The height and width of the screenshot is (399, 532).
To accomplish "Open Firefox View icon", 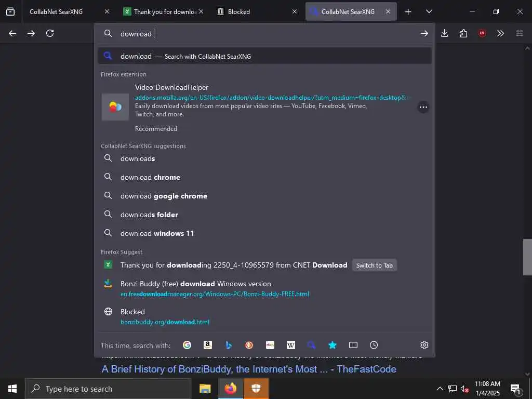I will 10,11.
